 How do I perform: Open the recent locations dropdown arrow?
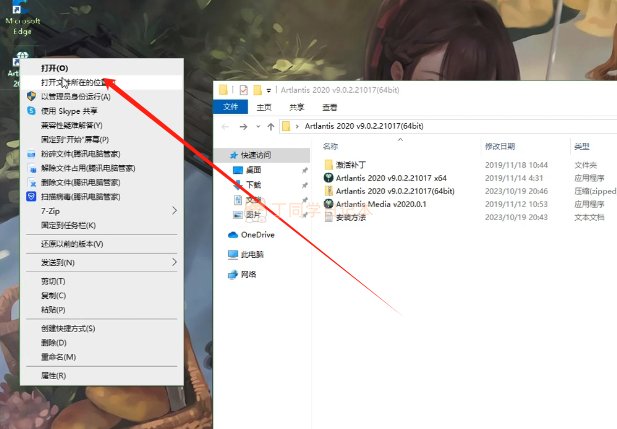coord(258,126)
